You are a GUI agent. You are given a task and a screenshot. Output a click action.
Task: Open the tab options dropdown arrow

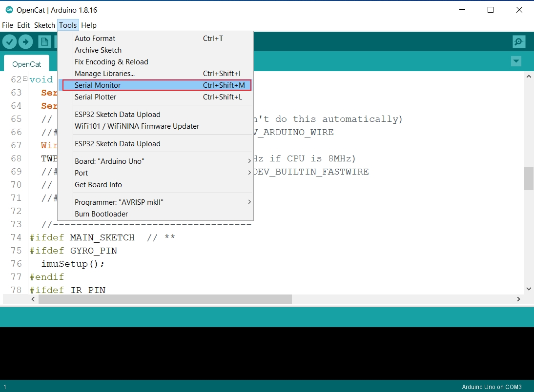point(516,61)
